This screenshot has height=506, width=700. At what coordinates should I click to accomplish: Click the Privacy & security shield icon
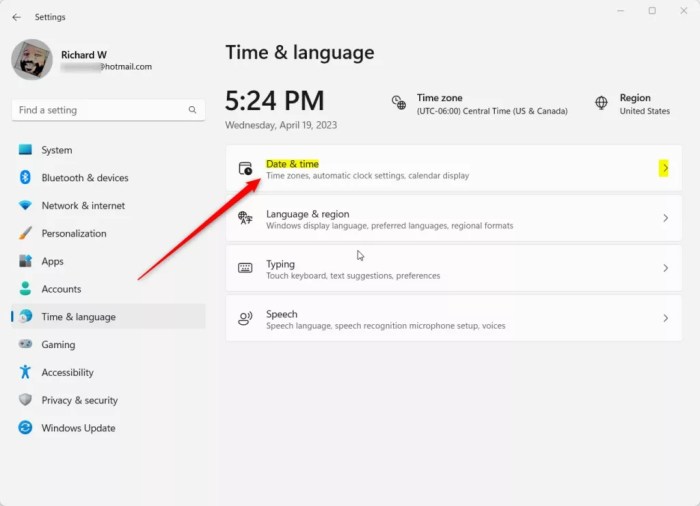tap(25, 399)
